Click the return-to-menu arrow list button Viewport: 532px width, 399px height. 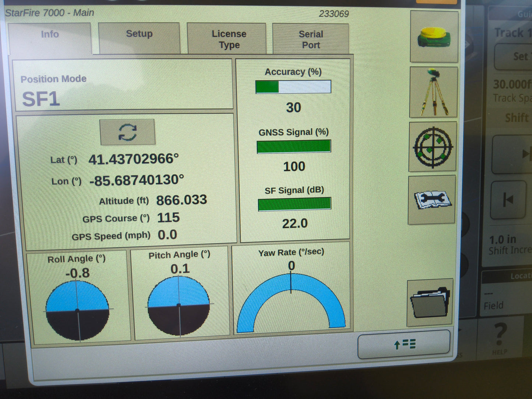pyautogui.click(x=404, y=344)
